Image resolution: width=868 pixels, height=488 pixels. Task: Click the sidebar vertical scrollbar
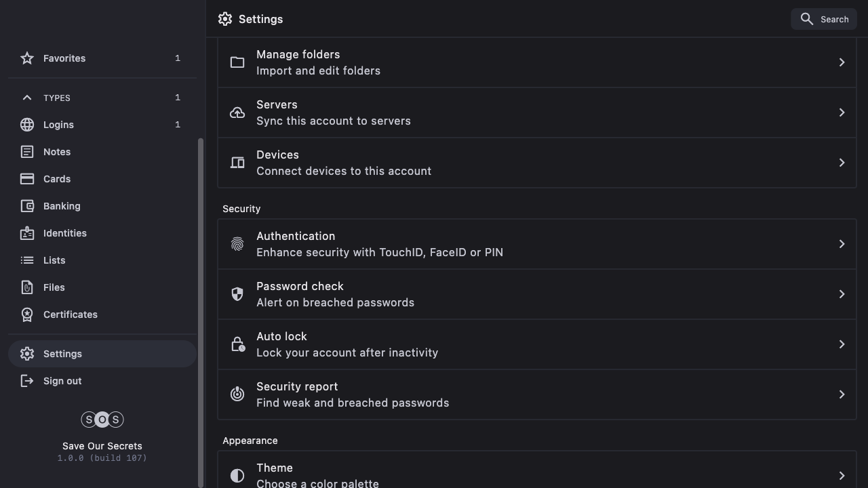pyautogui.click(x=200, y=312)
